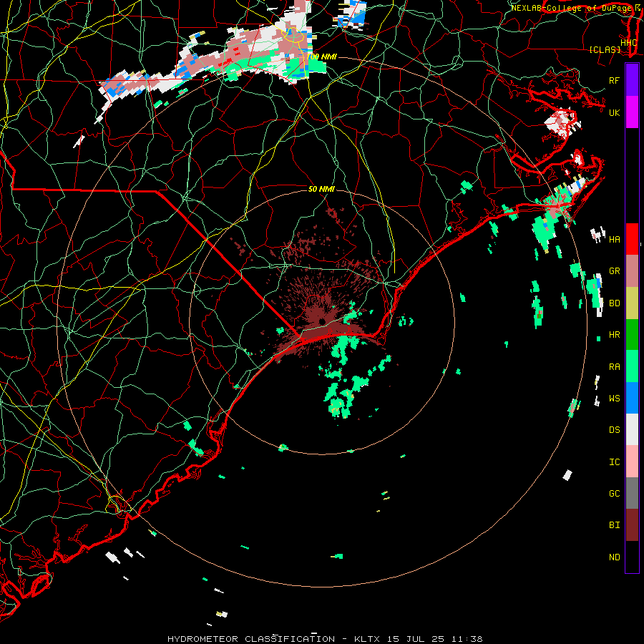Screen dimensions: 644x644
Task: Click the RA rain legend swatch
Action: point(632,366)
